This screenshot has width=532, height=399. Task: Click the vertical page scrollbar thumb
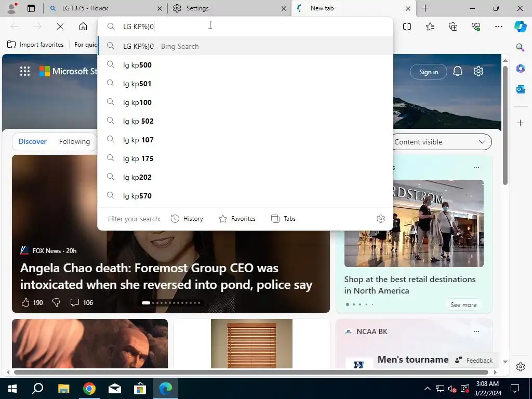(505, 126)
